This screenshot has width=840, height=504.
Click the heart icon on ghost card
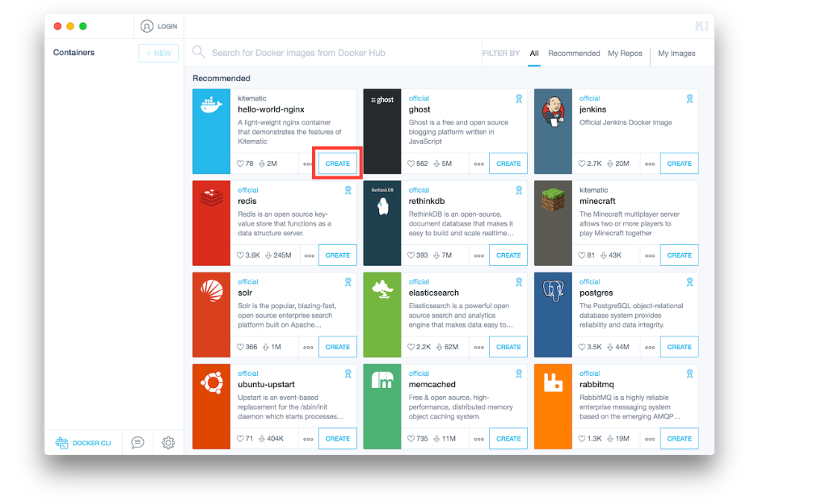tap(411, 164)
